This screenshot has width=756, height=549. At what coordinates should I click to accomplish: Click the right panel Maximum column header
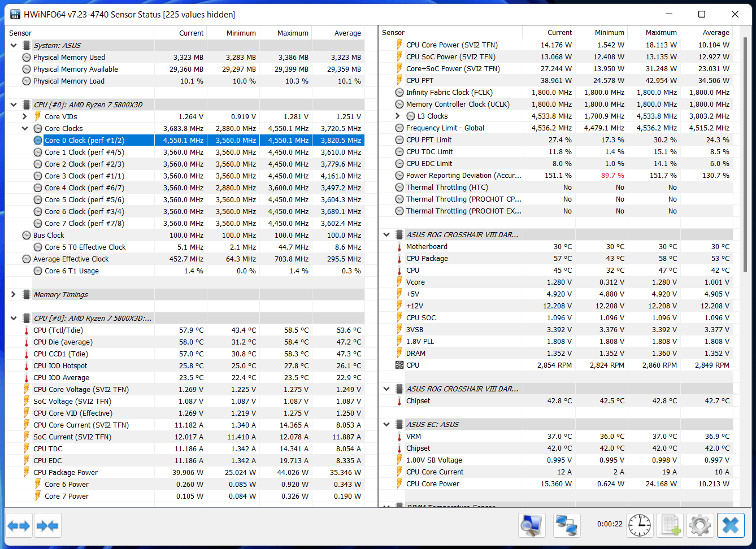point(654,32)
